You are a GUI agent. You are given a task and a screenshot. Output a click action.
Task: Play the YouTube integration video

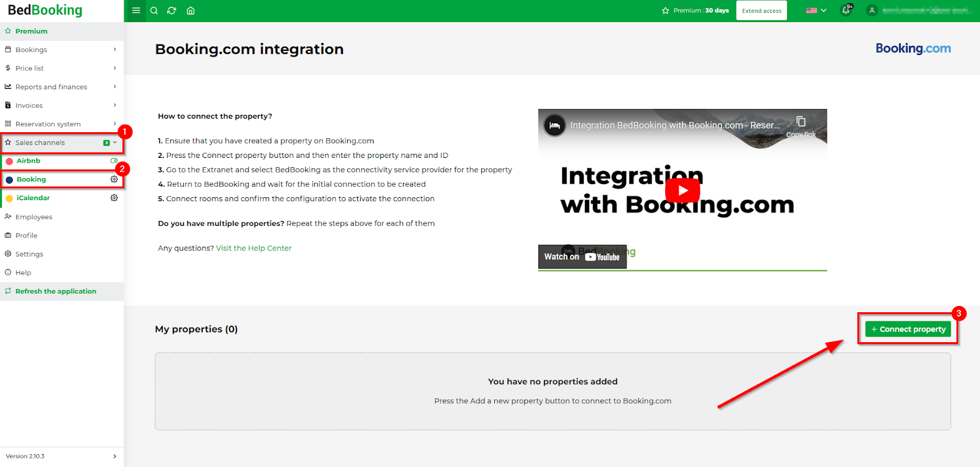pos(682,190)
